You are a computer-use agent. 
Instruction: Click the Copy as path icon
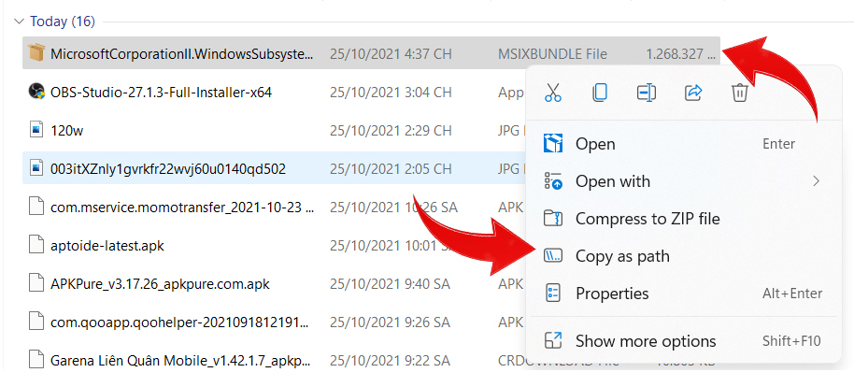point(553,256)
